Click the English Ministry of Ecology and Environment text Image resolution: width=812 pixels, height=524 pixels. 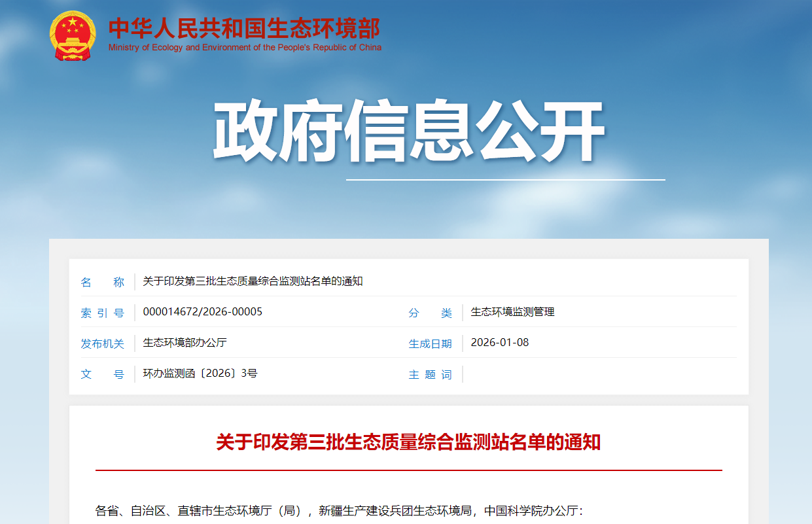point(245,48)
